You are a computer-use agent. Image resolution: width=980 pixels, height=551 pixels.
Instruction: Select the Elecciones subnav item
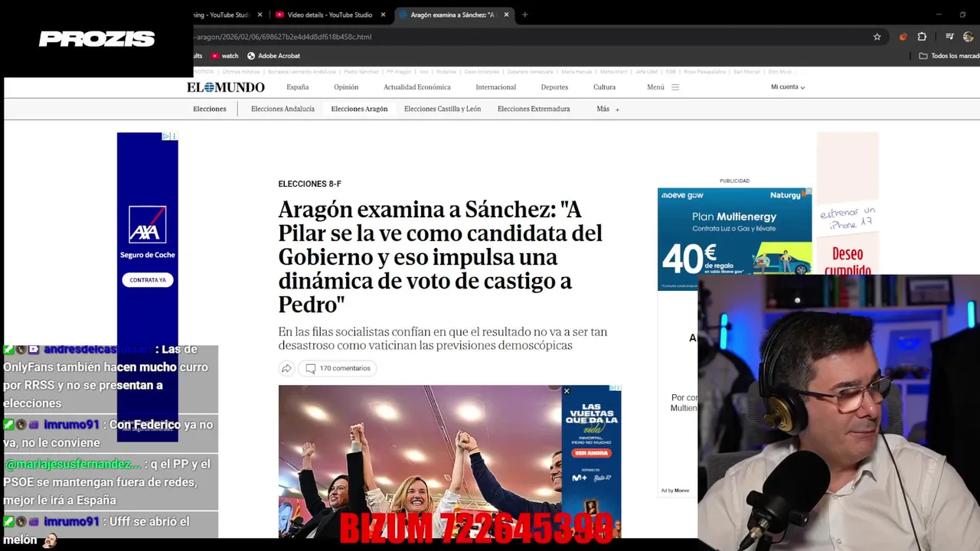(210, 109)
